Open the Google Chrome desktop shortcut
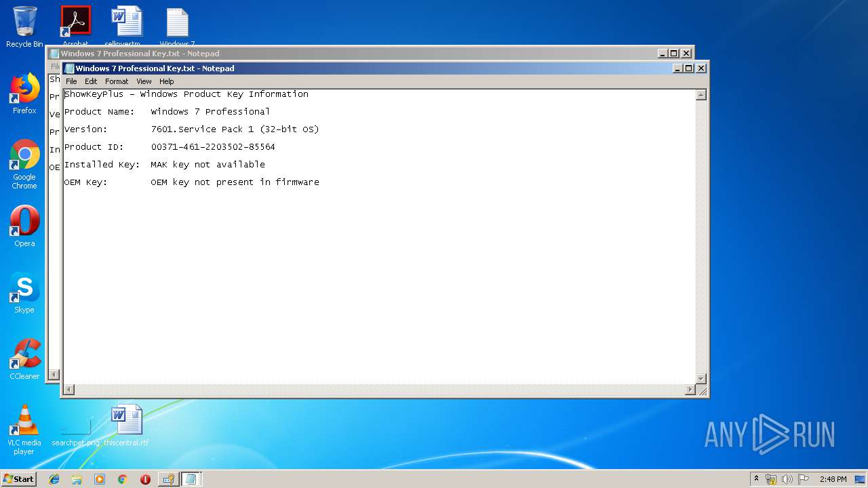Image resolution: width=868 pixels, height=488 pixels. point(24,164)
